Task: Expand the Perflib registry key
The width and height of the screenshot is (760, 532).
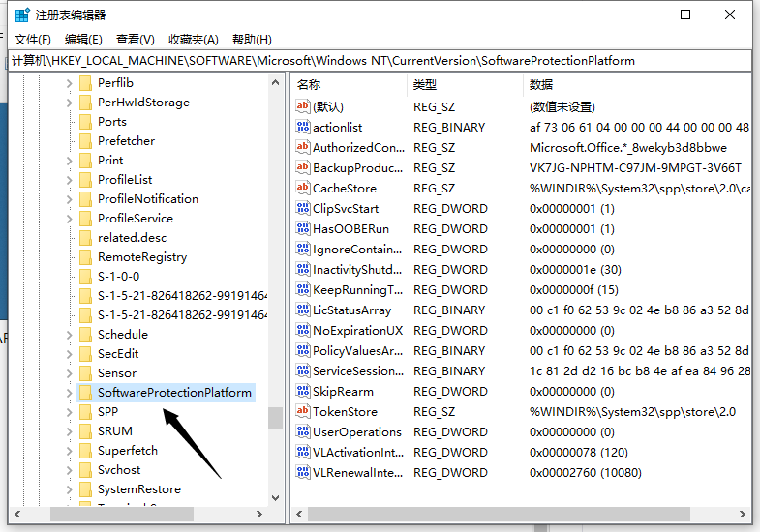Action: point(69,83)
